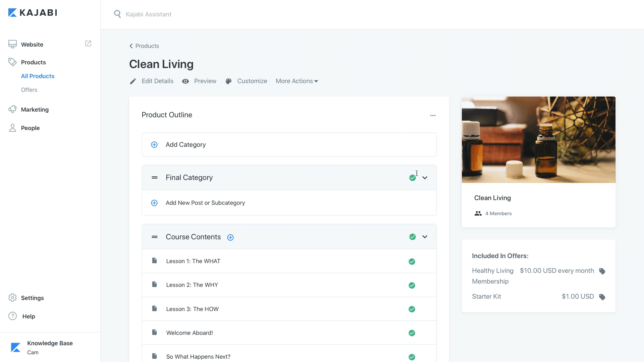Collapse the Final Category chevron

pos(425,178)
